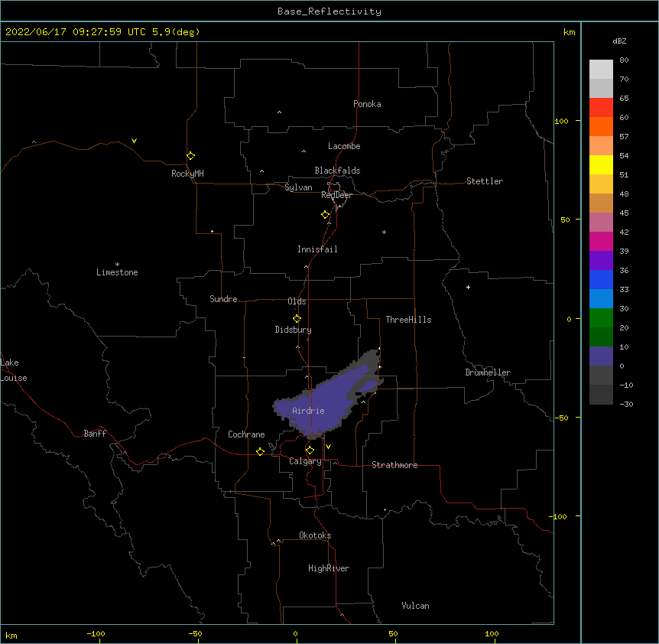Click the Drumheller city label
The width and height of the screenshot is (659, 644).
pyautogui.click(x=488, y=372)
